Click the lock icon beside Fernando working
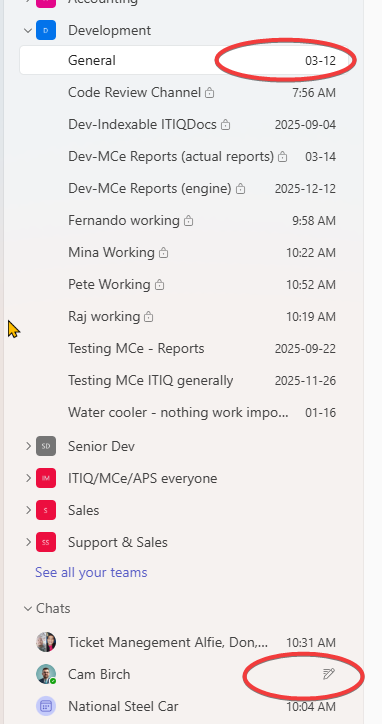The image size is (382, 724). click(x=188, y=221)
